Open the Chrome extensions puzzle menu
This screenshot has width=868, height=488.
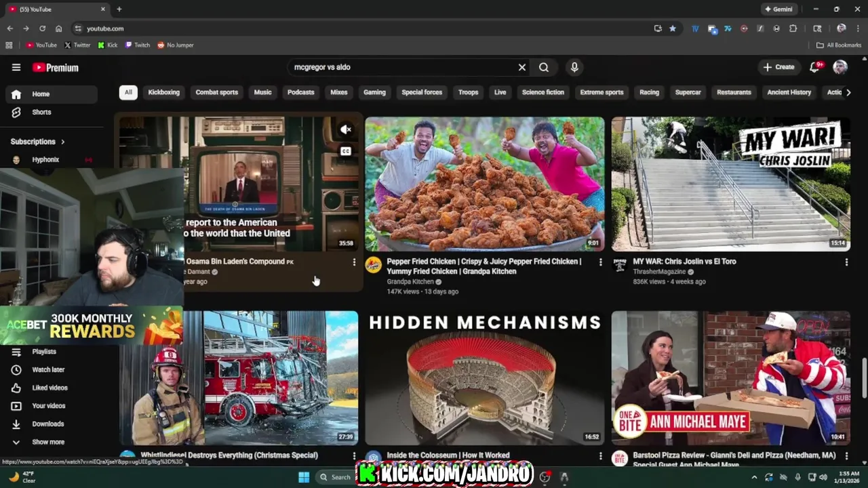tap(793, 28)
